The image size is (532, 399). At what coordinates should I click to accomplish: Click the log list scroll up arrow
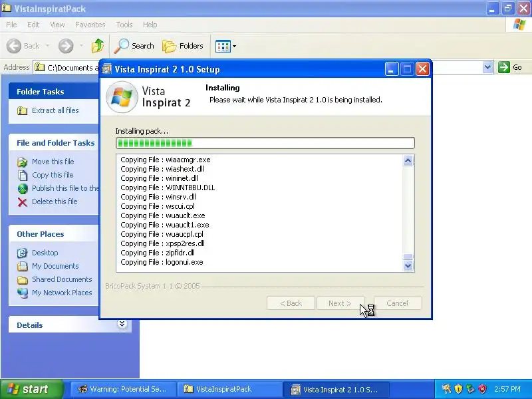[408, 160]
